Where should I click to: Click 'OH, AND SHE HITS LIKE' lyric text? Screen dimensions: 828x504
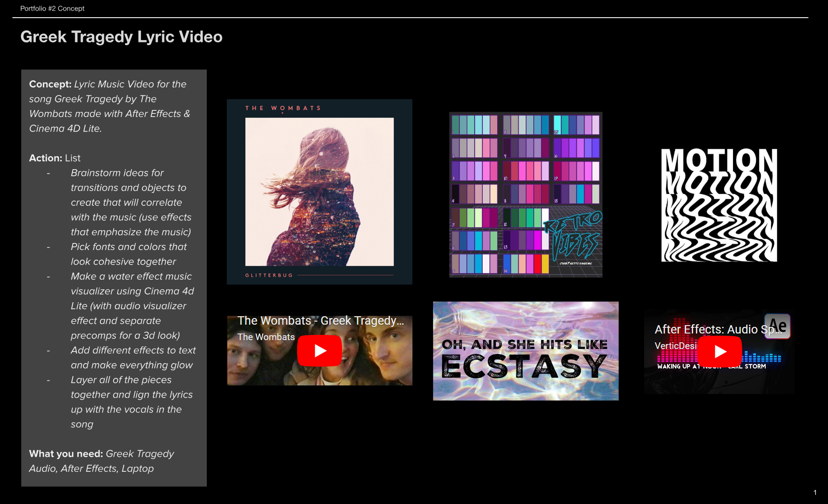click(x=525, y=345)
